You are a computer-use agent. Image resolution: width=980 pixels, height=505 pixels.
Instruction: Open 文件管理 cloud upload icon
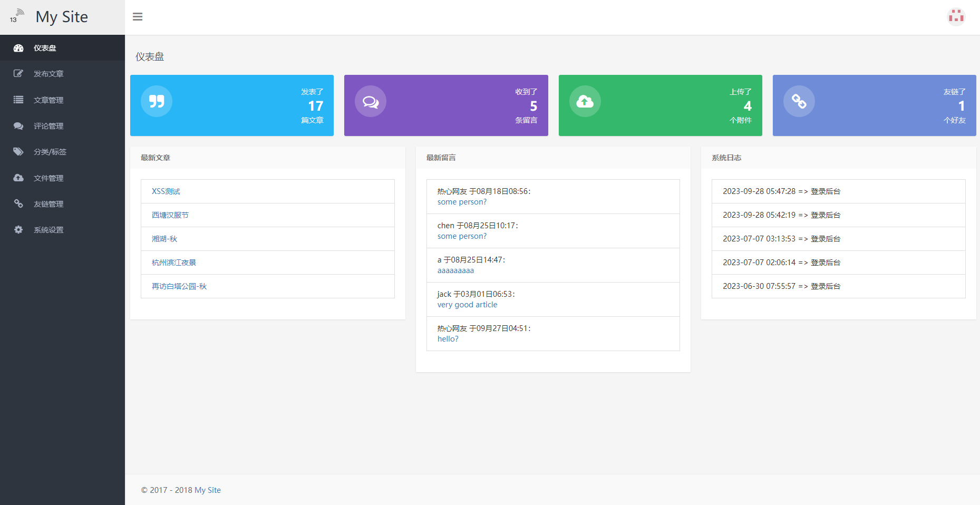[x=18, y=178]
